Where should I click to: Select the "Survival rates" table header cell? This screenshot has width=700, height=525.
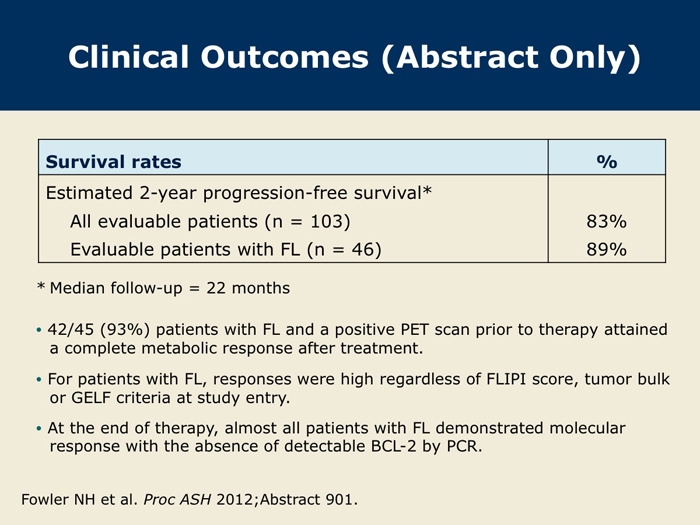pyautogui.click(x=115, y=160)
